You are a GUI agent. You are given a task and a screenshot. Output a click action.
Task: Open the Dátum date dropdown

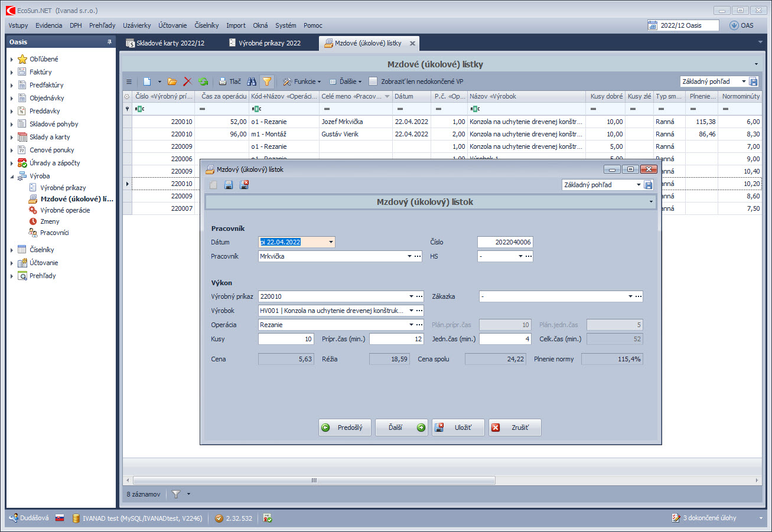[331, 242]
